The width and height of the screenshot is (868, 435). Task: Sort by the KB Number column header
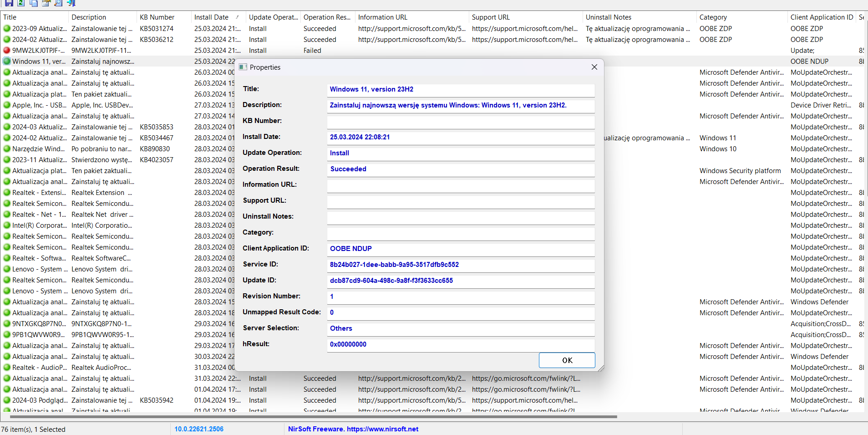coord(164,17)
